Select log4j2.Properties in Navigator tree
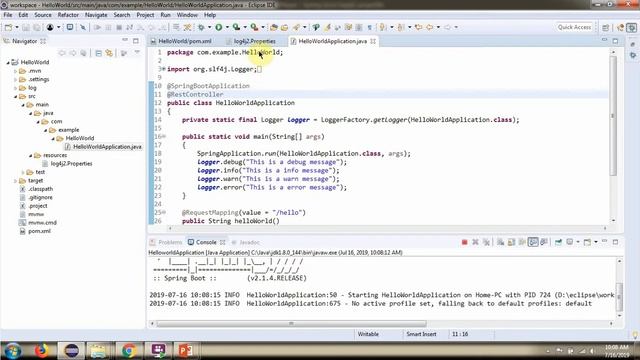The image size is (640, 360). coord(71,164)
